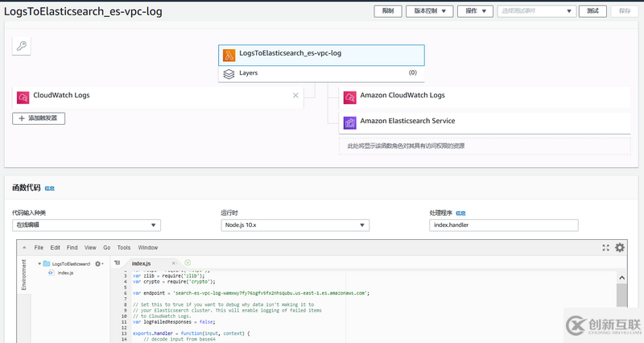Click the Amazon Elasticsearch Service icon
Screen dimensions: 644x343
(350, 123)
